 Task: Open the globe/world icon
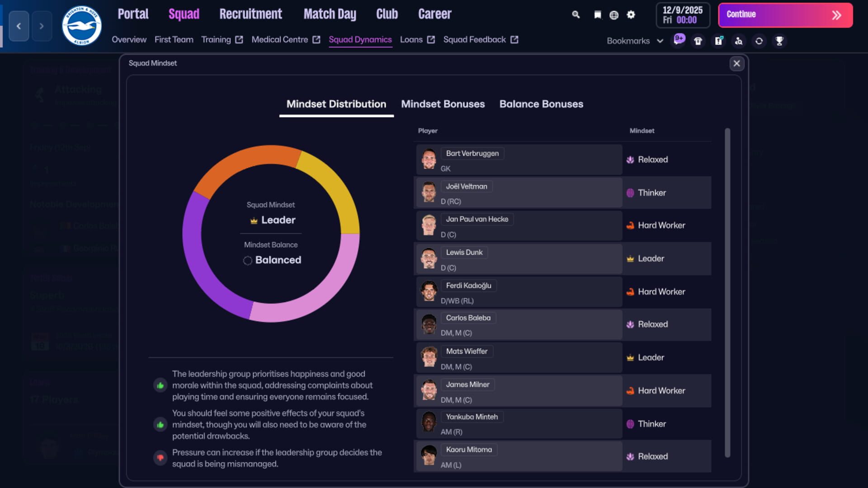click(614, 15)
